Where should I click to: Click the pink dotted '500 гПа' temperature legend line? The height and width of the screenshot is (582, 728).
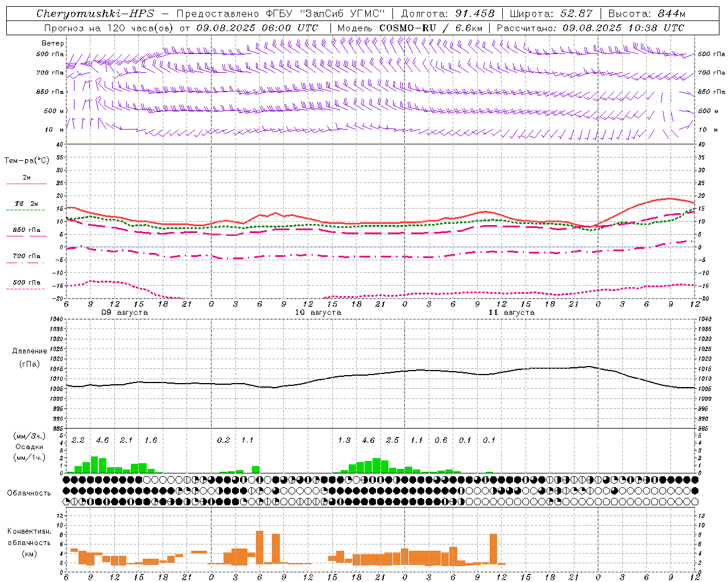26,289
